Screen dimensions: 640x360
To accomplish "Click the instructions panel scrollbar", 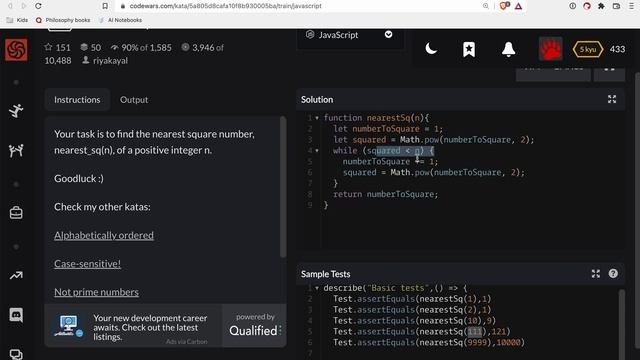I will point(283,187).
